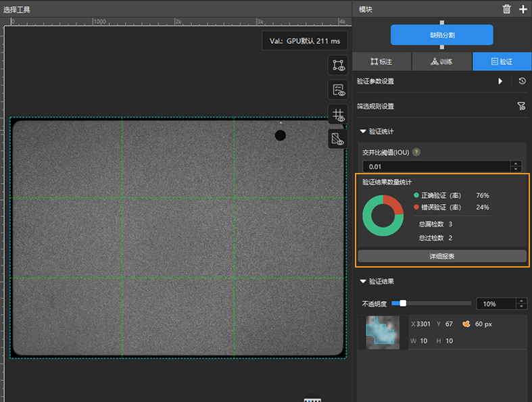Image resolution: width=532 pixels, height=402 pixels.
Task: Add a new module with plus icon
Action: [x=523, y=9]
